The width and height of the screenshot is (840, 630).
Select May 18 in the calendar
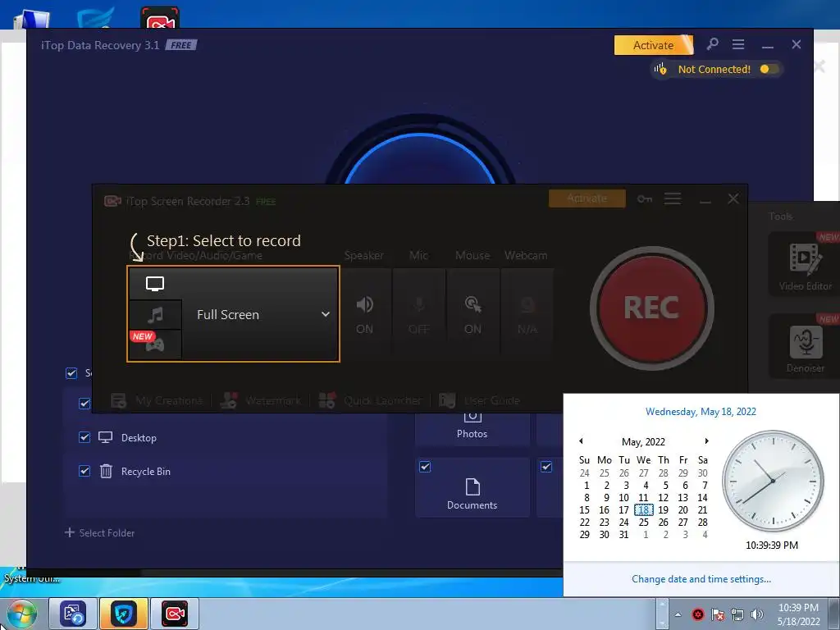(644, 510)
